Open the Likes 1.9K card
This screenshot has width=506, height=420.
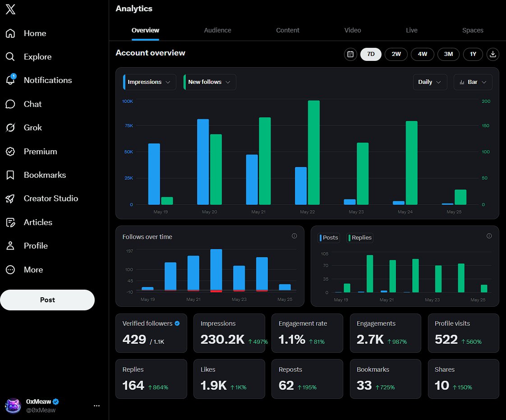tap(229, 379)
